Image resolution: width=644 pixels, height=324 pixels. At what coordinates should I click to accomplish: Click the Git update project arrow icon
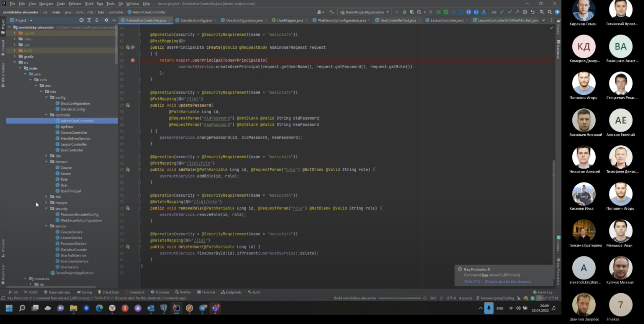(x=502, y=12)
